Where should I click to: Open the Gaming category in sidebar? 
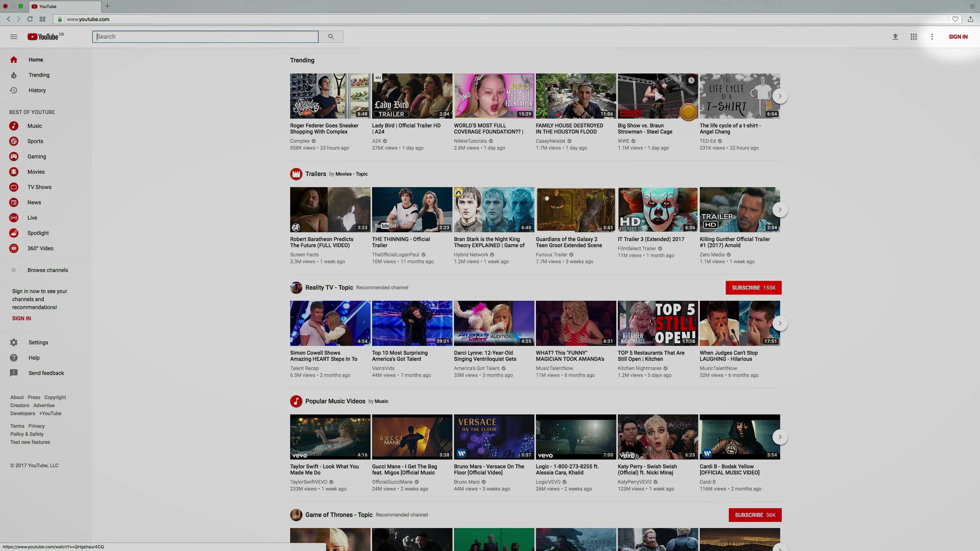tap(36, 156)
